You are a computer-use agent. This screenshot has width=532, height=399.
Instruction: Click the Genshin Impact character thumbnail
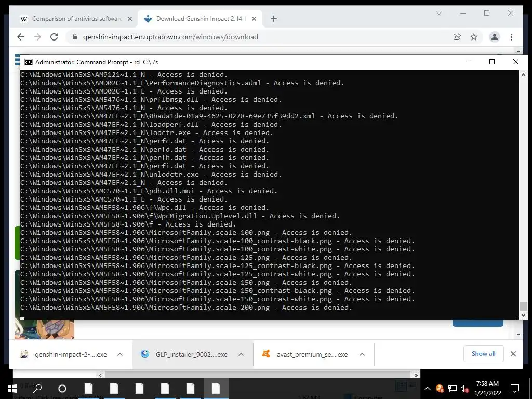click(x=45, y=329)
